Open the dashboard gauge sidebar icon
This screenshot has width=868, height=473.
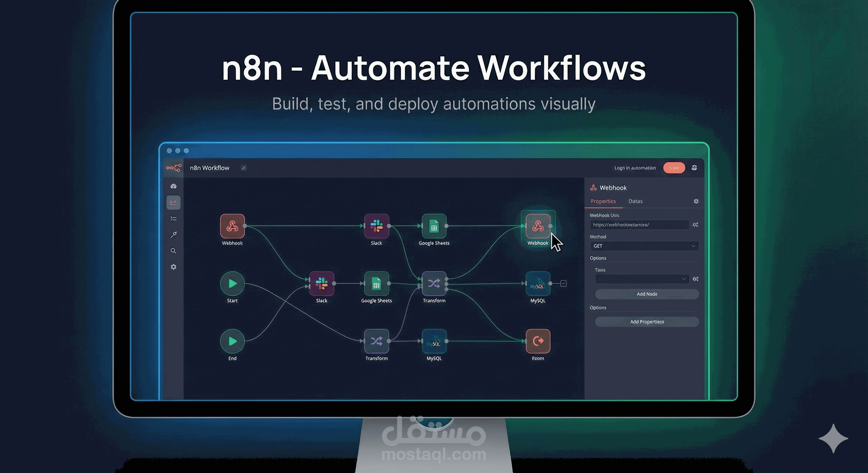(174, 186)
